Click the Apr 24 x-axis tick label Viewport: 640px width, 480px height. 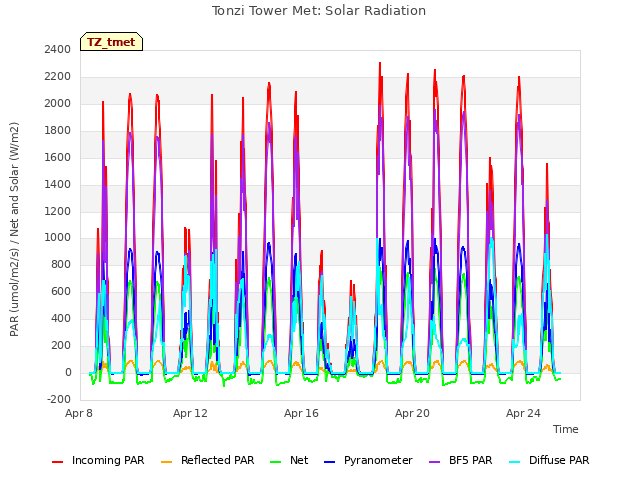(x=523, y=413)
